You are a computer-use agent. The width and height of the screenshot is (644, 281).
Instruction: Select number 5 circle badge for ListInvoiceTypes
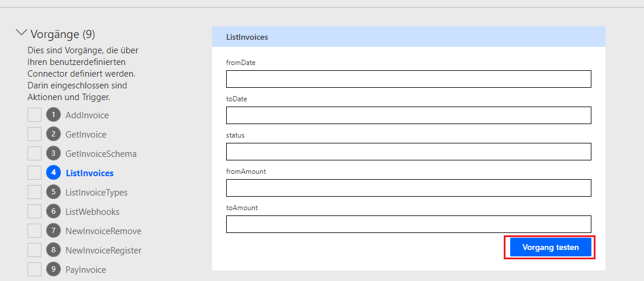point(53,192)
